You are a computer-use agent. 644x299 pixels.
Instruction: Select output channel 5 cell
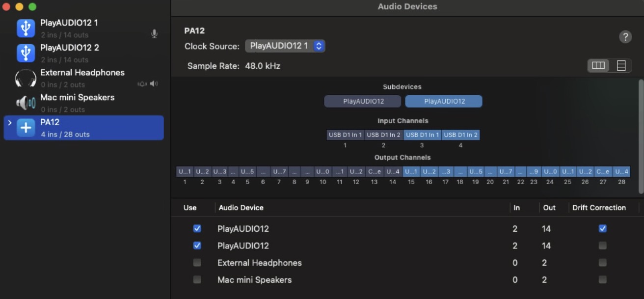click(x=247, y=171)
